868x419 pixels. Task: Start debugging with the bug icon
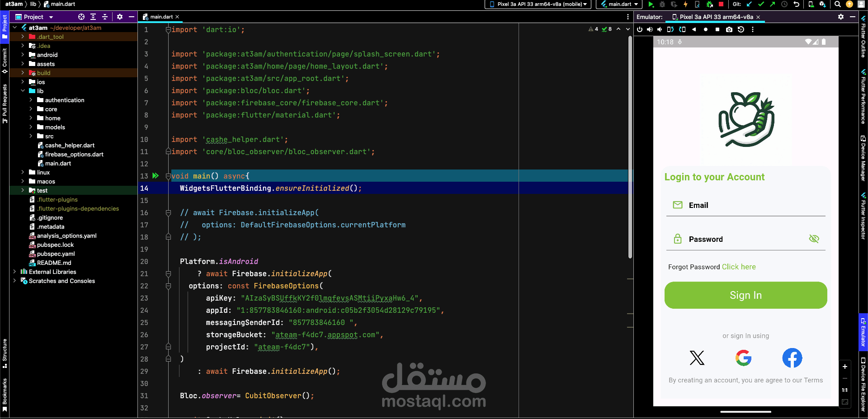coord(662,4)
